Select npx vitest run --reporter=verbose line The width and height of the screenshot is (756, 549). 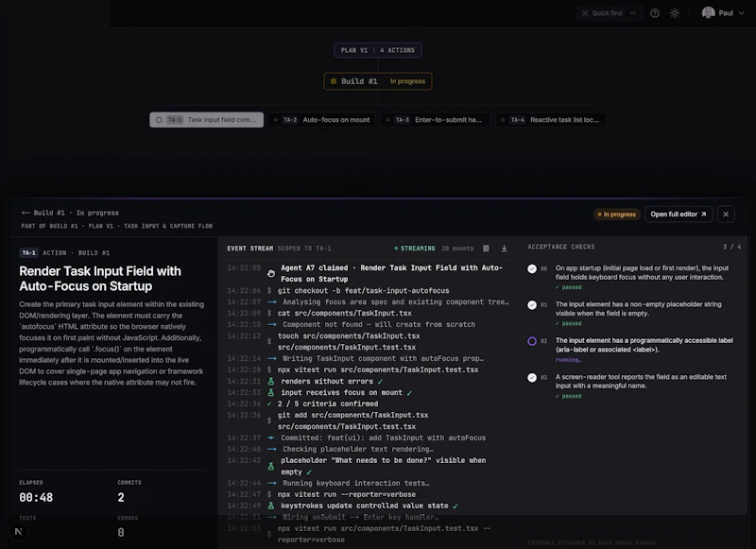[346, 494]
